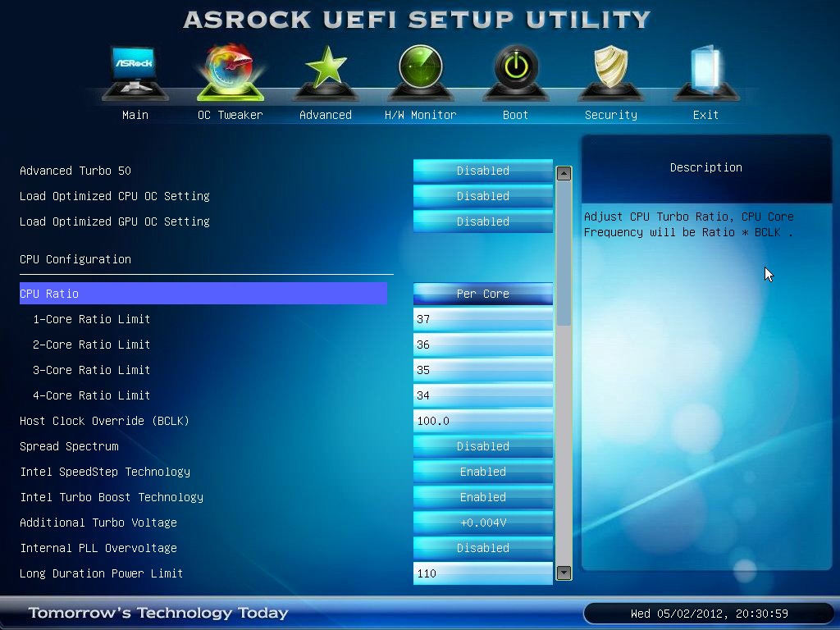Click the Host Clock Override field 100.0
The height and width of the screenshot is (630, 840).
(x=482, y=421)
